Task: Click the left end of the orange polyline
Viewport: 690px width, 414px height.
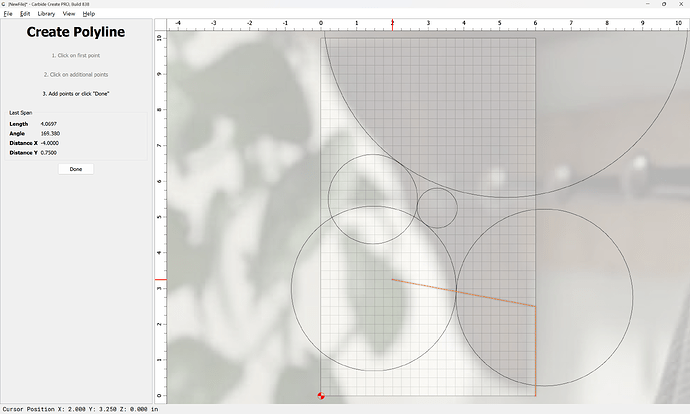Action: pyautogui.click(x=393, y=280)
